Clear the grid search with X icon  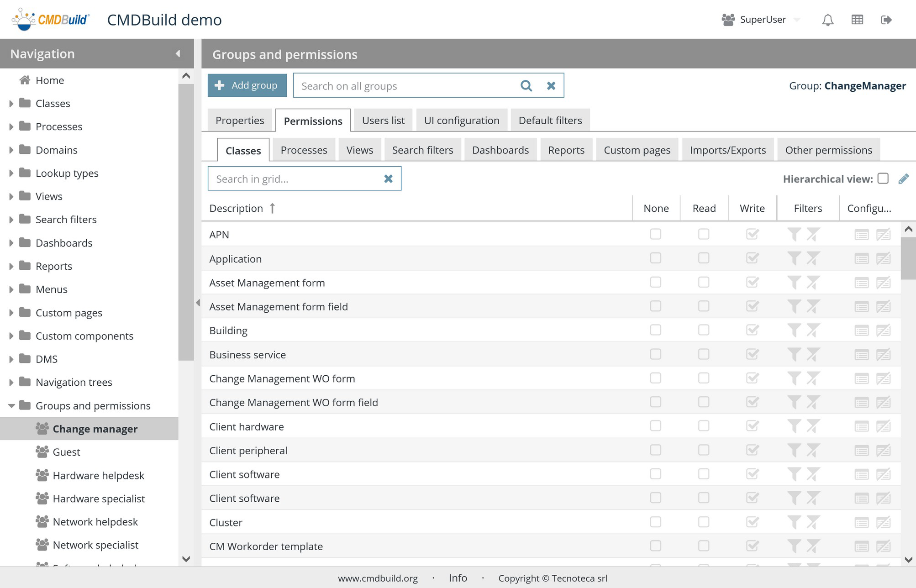[x=388, y=179]
